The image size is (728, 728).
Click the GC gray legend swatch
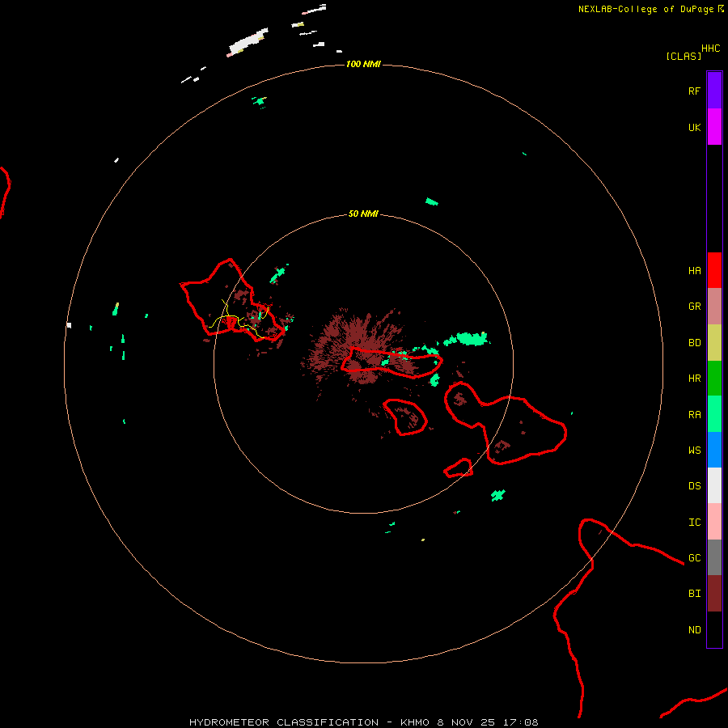point(714,557)
